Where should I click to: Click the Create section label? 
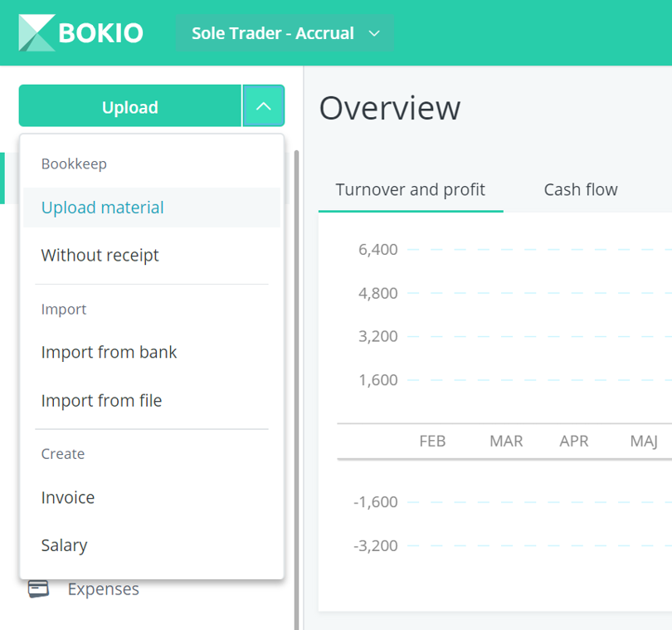(x=63, y=454)
